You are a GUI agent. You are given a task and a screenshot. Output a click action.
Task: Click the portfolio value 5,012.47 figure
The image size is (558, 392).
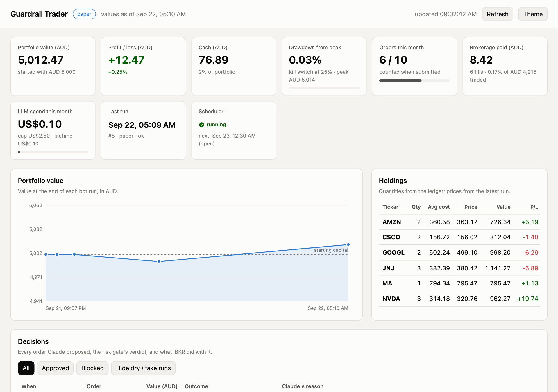coord(41,60)
